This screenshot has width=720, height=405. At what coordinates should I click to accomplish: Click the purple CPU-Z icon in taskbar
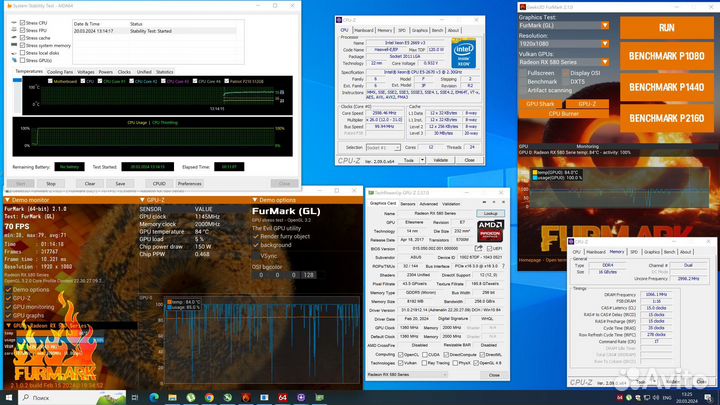(301, 397)
